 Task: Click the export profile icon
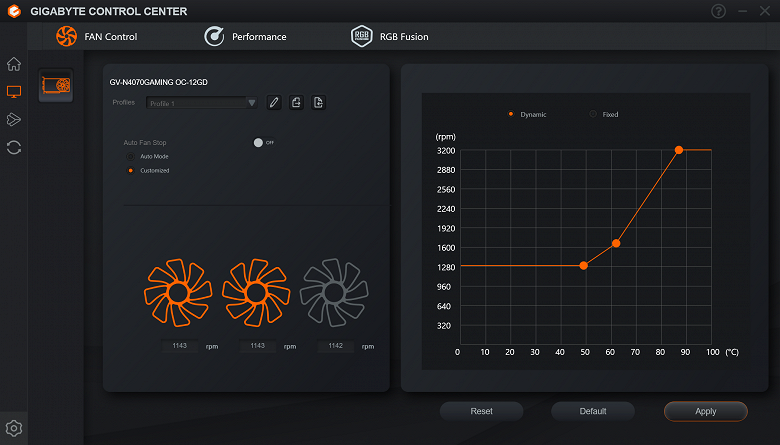click(296, 102)
